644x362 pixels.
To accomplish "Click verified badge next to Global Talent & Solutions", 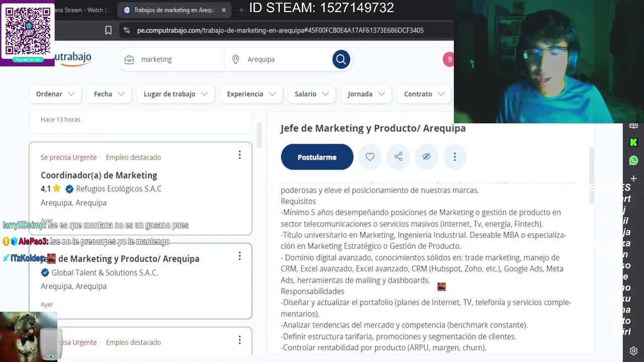I will pyautogui.click(x=45, y=273).
